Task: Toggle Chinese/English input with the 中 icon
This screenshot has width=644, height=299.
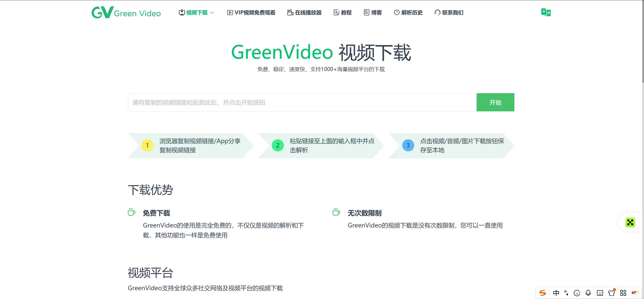Action: 556,293
